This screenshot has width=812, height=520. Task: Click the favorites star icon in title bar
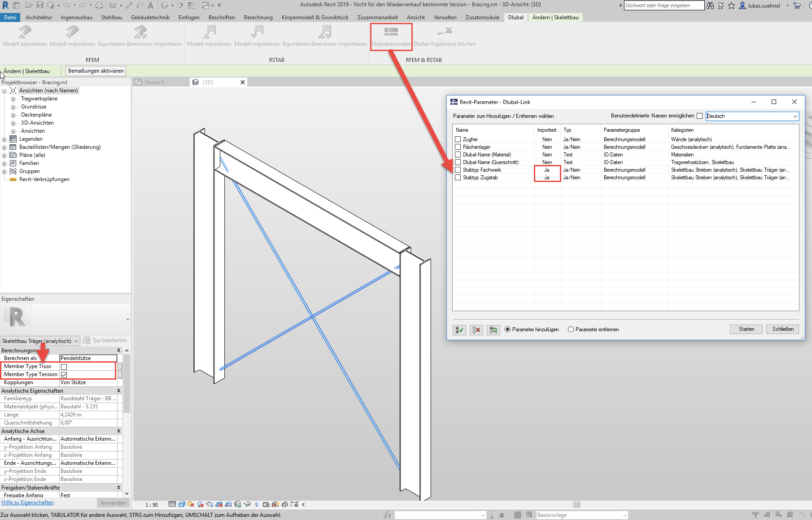[731, 5]
